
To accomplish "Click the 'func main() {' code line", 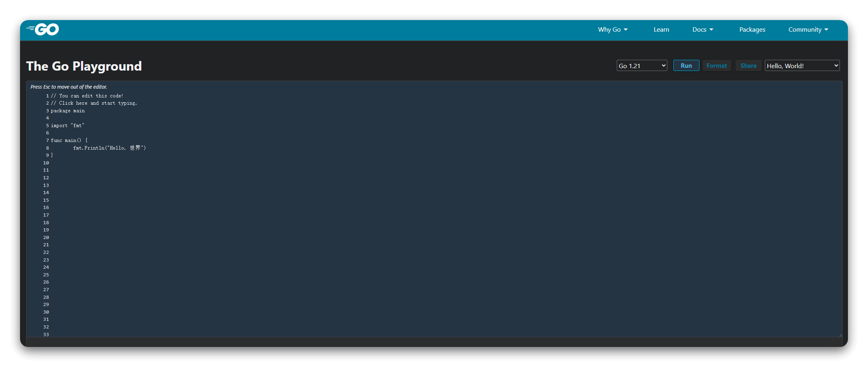I will (x=69, y=140).
